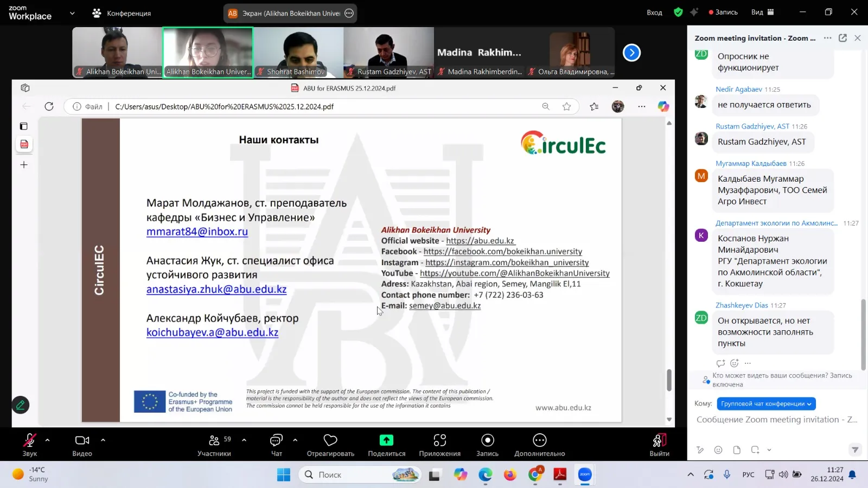Click the green annotation pencil button

click(21, 405)
